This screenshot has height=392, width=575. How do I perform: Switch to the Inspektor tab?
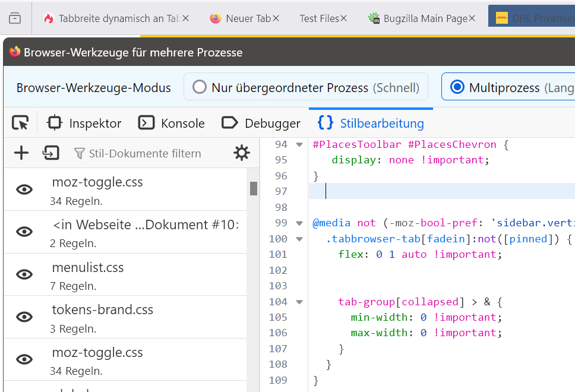click(x=84, y=123)
